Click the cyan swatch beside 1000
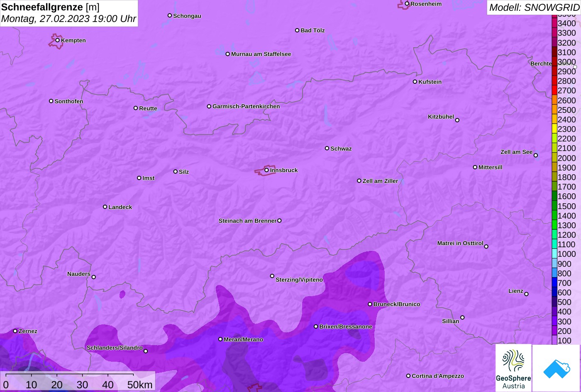This screenshot has width=581, height=392. point(554,254)
